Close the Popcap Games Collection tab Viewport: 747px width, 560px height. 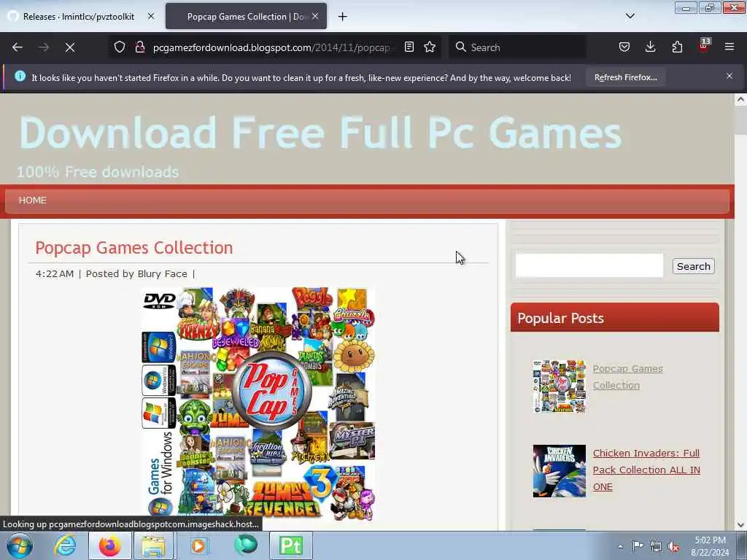(315, 16)
